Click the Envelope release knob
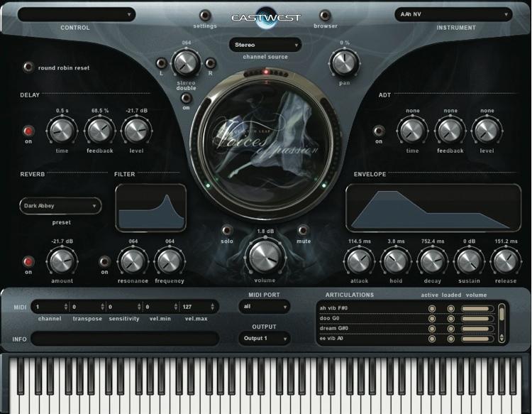The image size is (532, 414). 506,261
